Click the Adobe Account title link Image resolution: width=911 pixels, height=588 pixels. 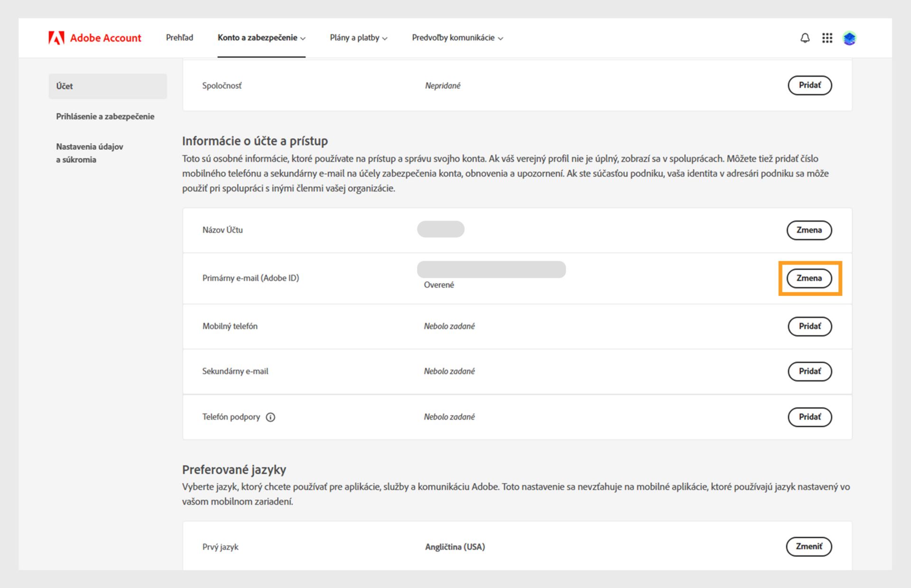(105, 38)
